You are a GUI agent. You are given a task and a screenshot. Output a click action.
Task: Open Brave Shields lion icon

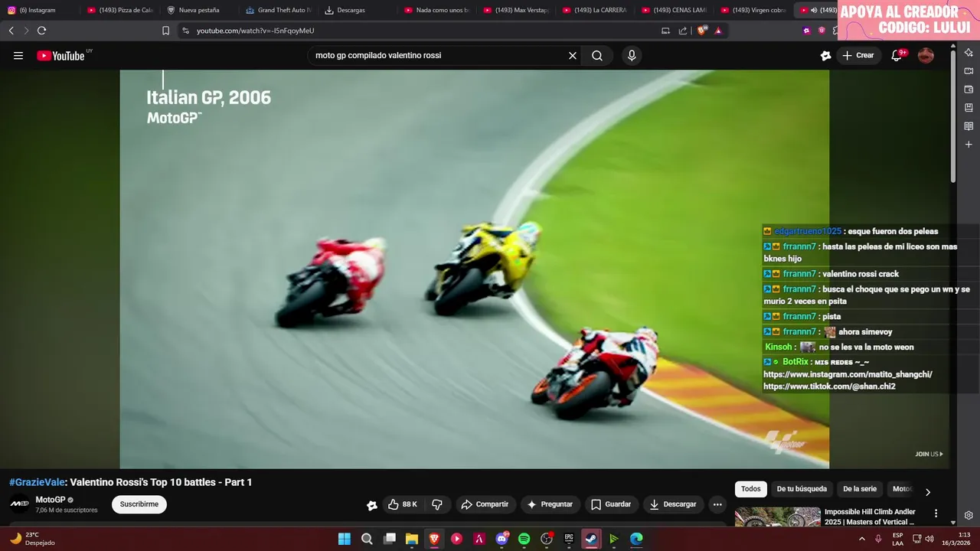click(701, 31)
